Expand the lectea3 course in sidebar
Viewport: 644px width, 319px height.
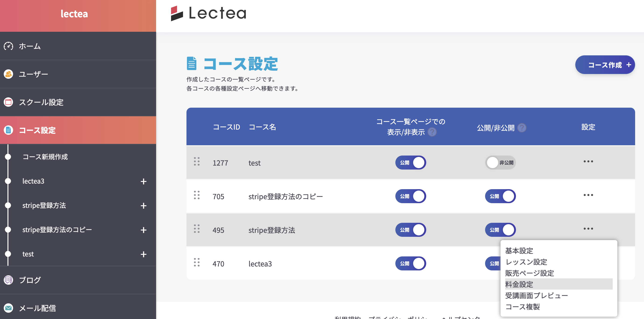143,181
